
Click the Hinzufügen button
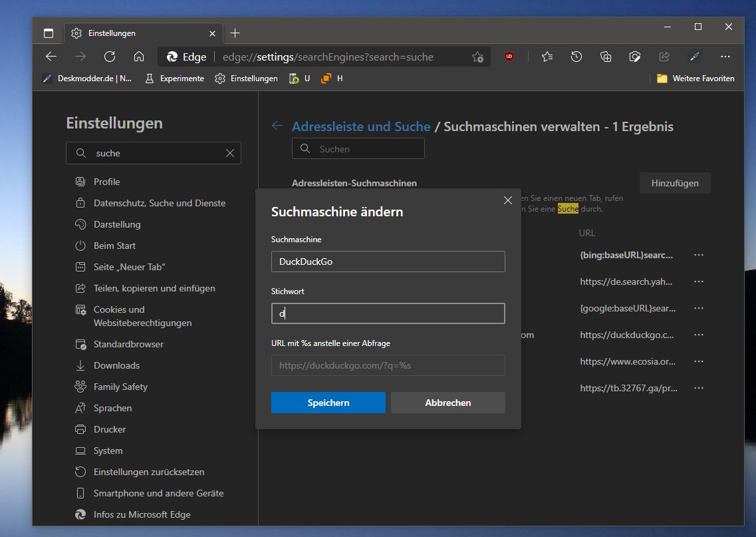[x=674, y=183]
